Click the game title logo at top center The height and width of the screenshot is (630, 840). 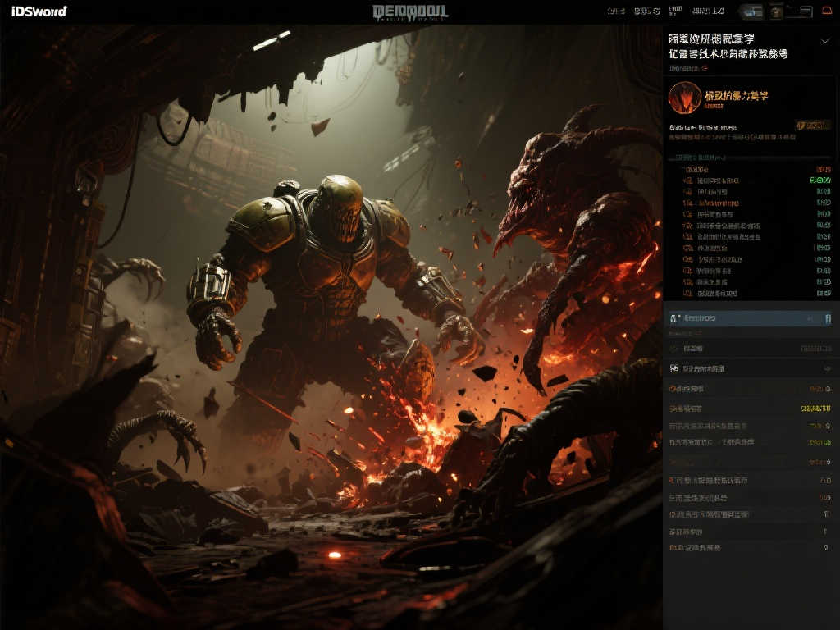pos(410,11)
